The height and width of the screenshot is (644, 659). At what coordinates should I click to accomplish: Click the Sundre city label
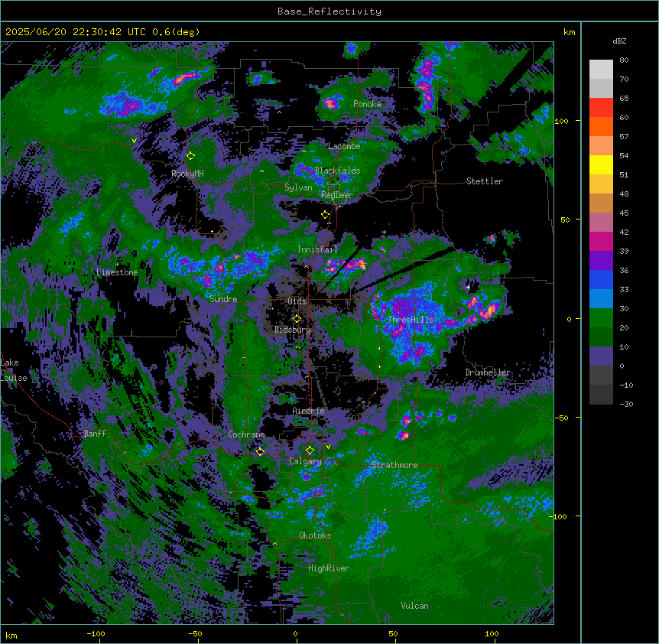(223, 299)
